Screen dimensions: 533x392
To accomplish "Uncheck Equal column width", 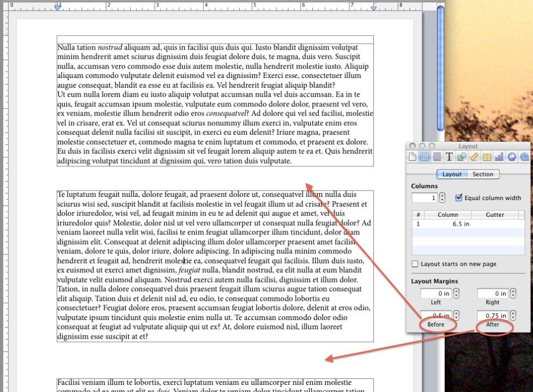I will [x=459, y=197].
